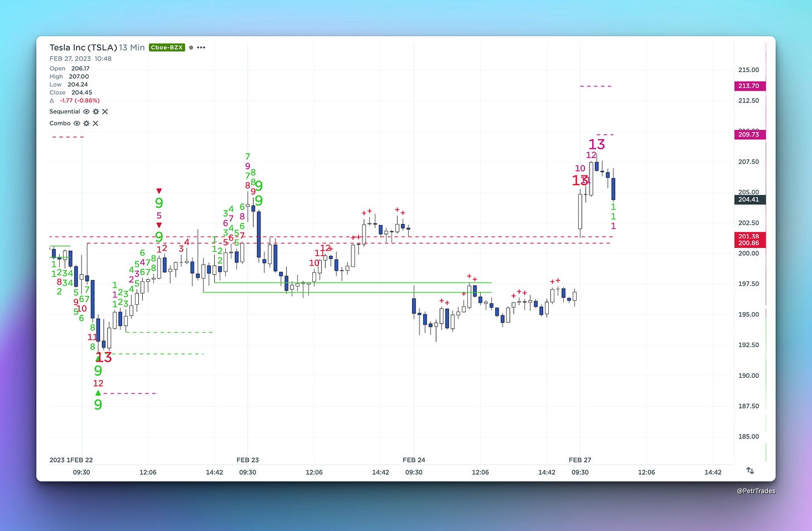Image resolution: width=812 pixels, height=531 pixels.
Task: Click the FEB 27, 2023 10:48 timestamp
Action: 80,59
